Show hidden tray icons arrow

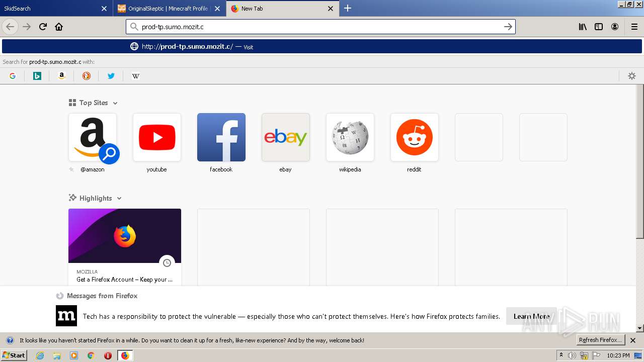pyautogui.click(x=561, y=355)
